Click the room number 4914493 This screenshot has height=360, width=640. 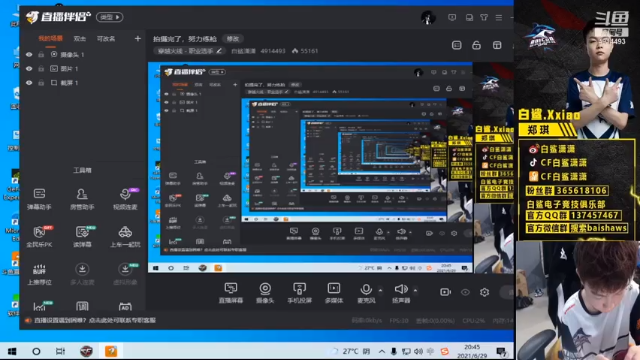tap(273, 51)
